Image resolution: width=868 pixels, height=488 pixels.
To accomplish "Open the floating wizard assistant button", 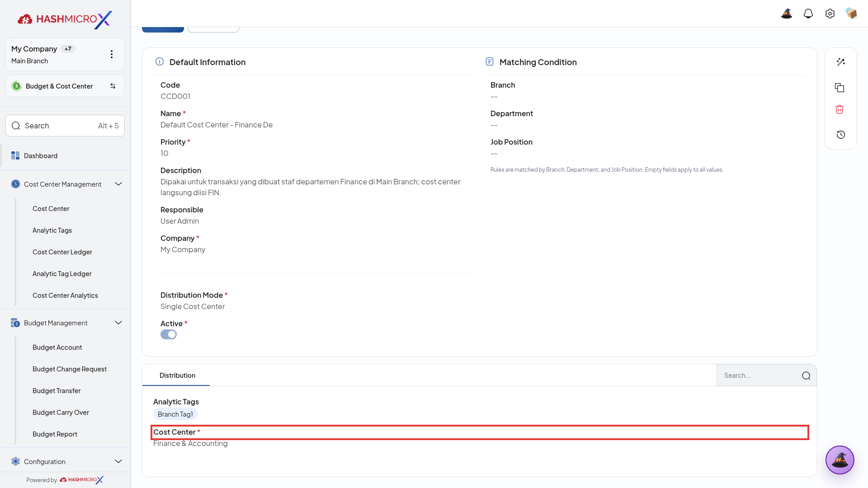I will 840,460.
